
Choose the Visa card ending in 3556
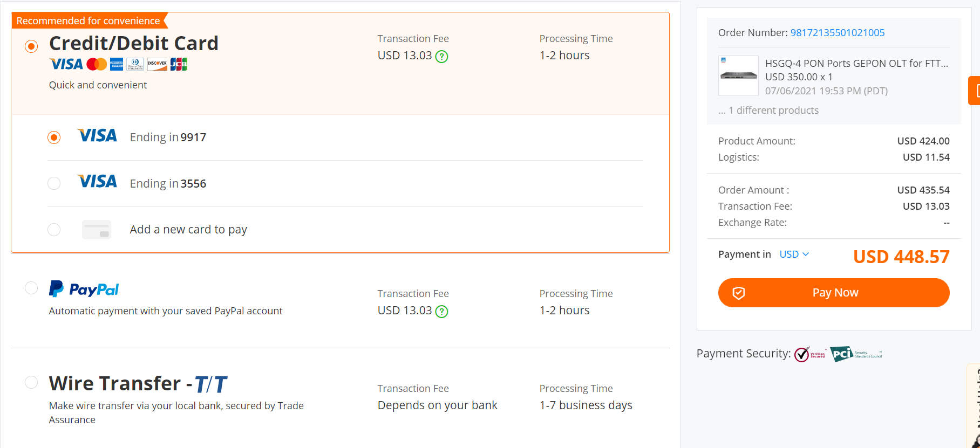(54, 183)
